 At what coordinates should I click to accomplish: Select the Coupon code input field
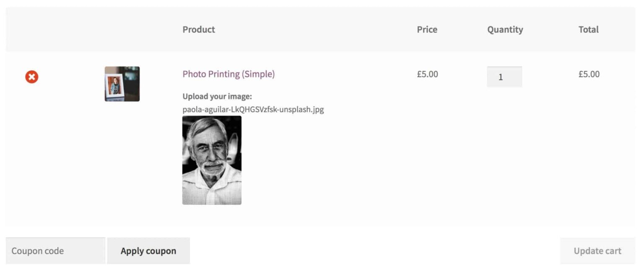pos(55,250)
